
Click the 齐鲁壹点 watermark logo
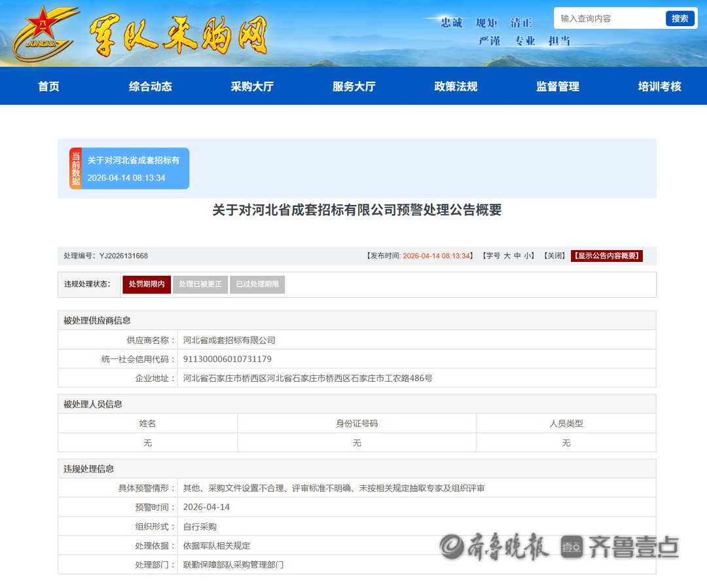click(x=621, y=547)
